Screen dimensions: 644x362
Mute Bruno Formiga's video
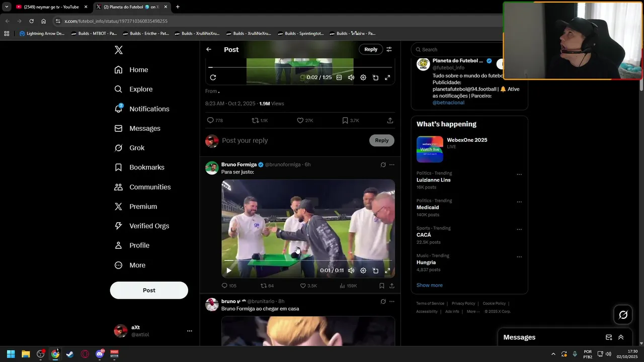351,270
